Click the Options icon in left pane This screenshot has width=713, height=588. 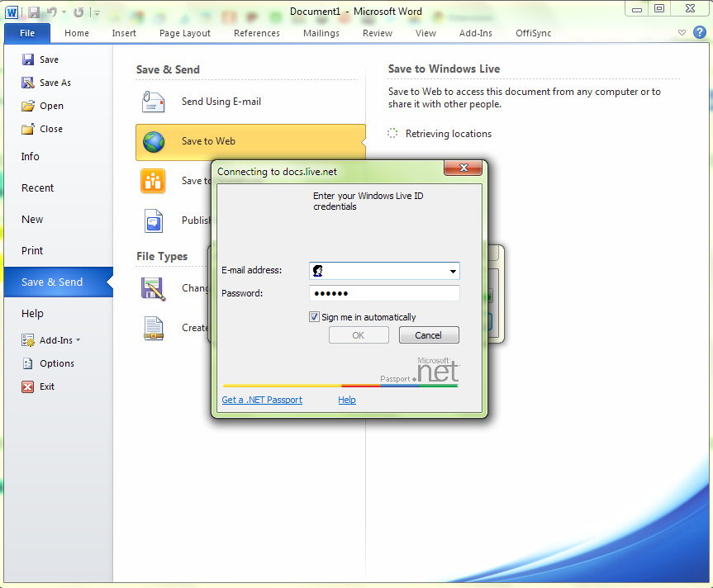[x=28, y=363]
